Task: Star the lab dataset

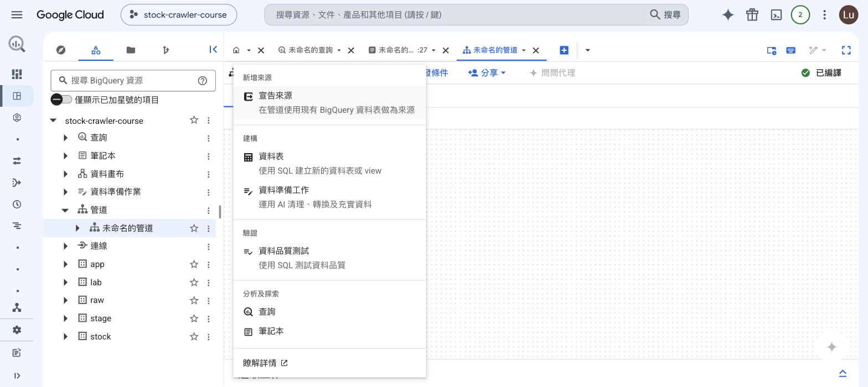Action: (194, 283)
